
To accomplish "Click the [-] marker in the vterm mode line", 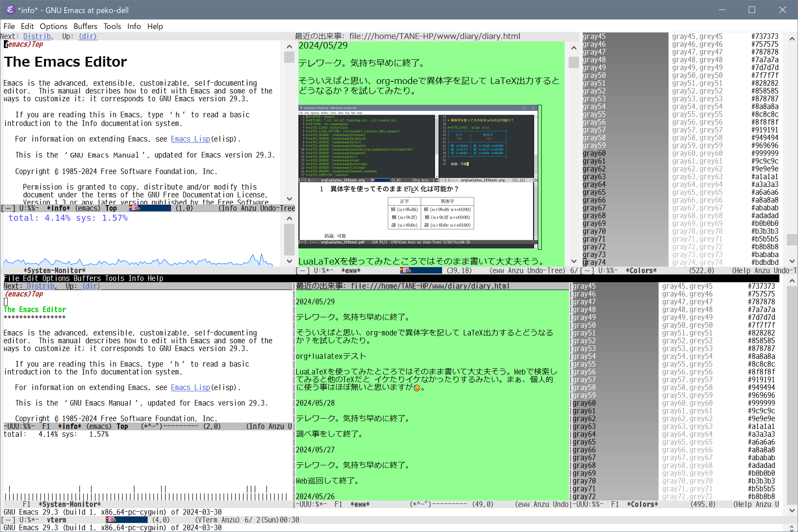I will (x=8, y=520).
